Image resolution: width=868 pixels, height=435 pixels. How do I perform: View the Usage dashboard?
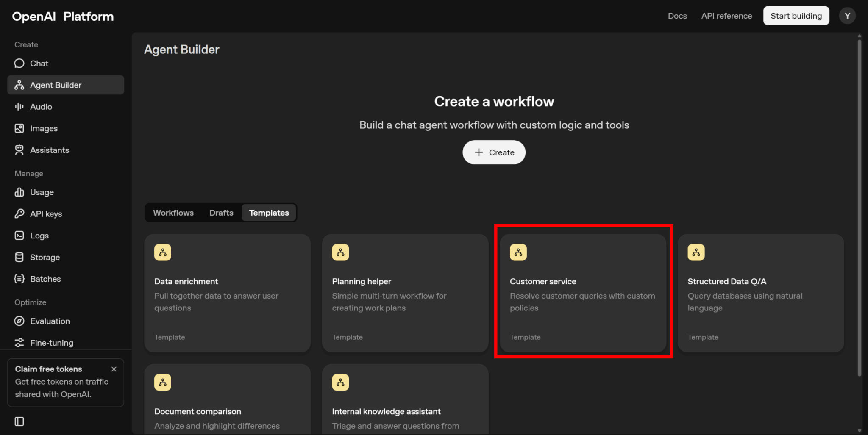42,192
